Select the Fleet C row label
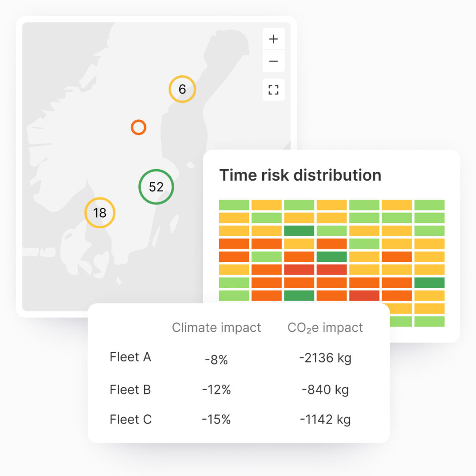 [x=131, y=419]
